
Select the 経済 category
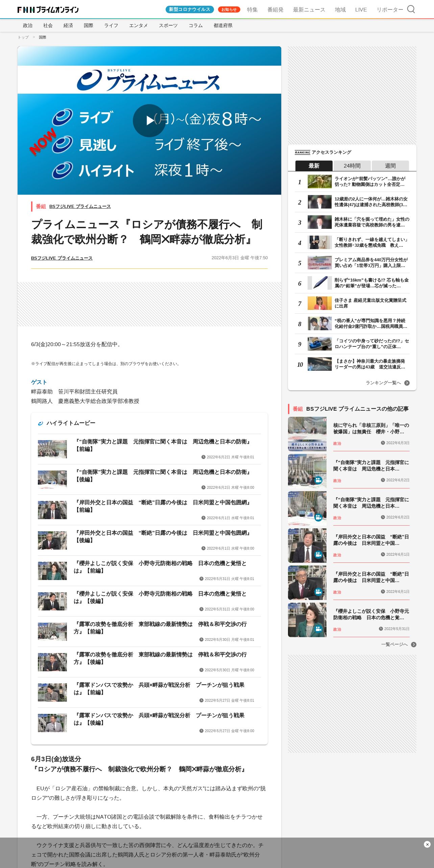coord(68,25)
